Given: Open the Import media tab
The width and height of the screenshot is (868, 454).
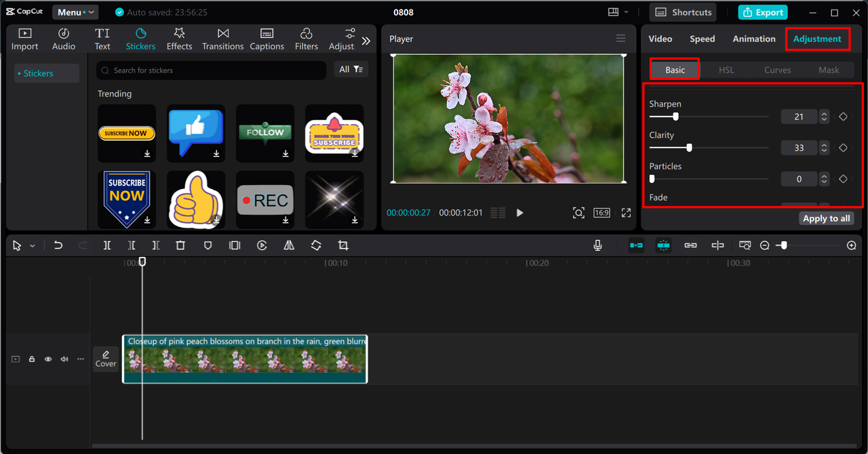Looking at the screenshot, I should click(x=24, y=39).
